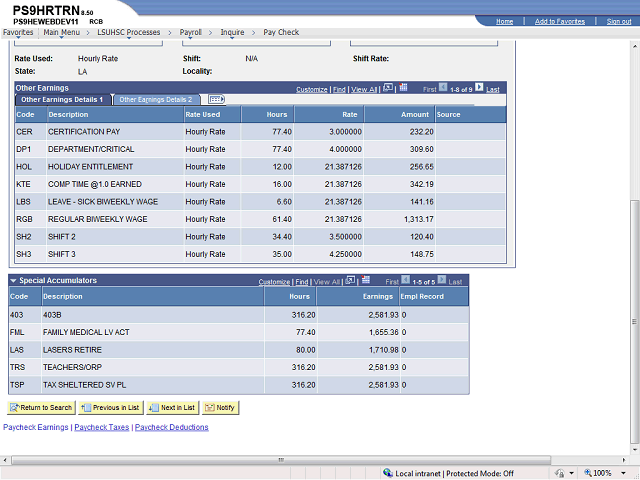Click Previous in List button
Viewport: 640px width, 480px height.
pos(111,407)
